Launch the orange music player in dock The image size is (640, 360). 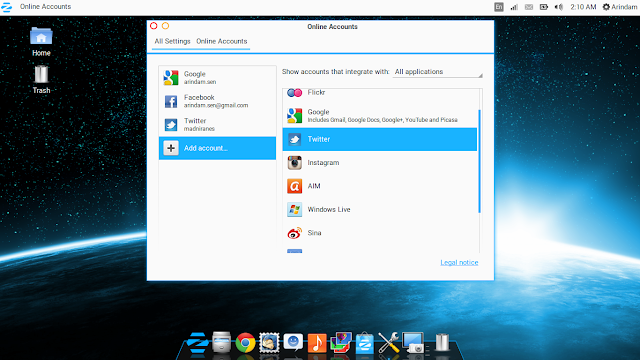pyautogui.click(x=317, y=343)
